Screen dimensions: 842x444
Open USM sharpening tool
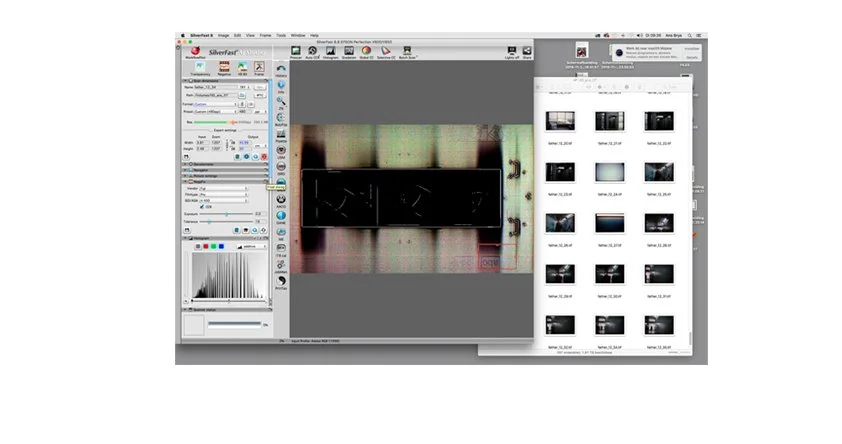pyautogui.click(x=281, y=151)
